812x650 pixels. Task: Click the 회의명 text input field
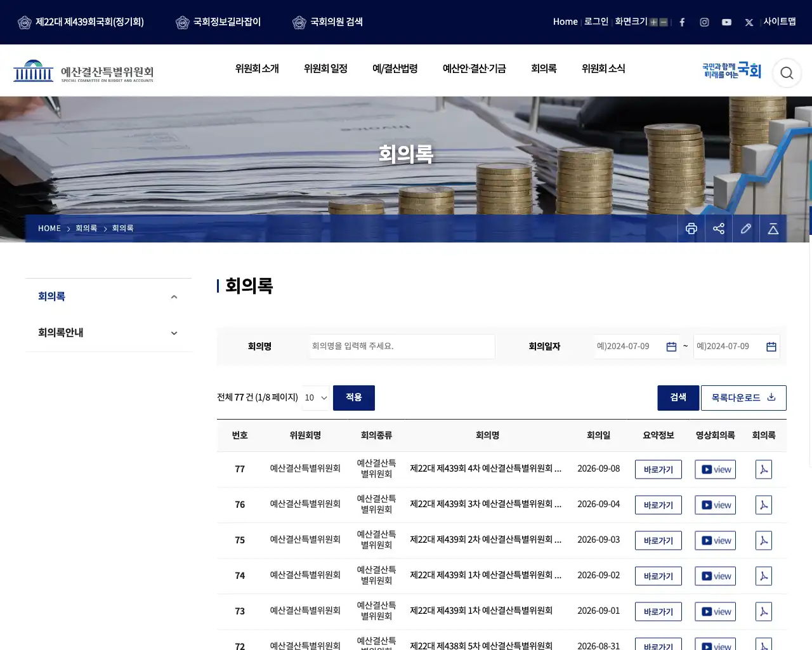[x=402, y=347]
